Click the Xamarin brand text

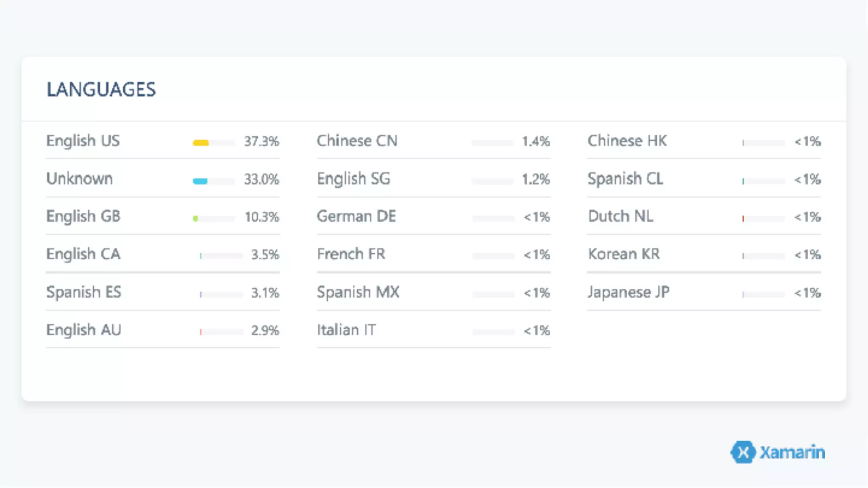(792, 452)
